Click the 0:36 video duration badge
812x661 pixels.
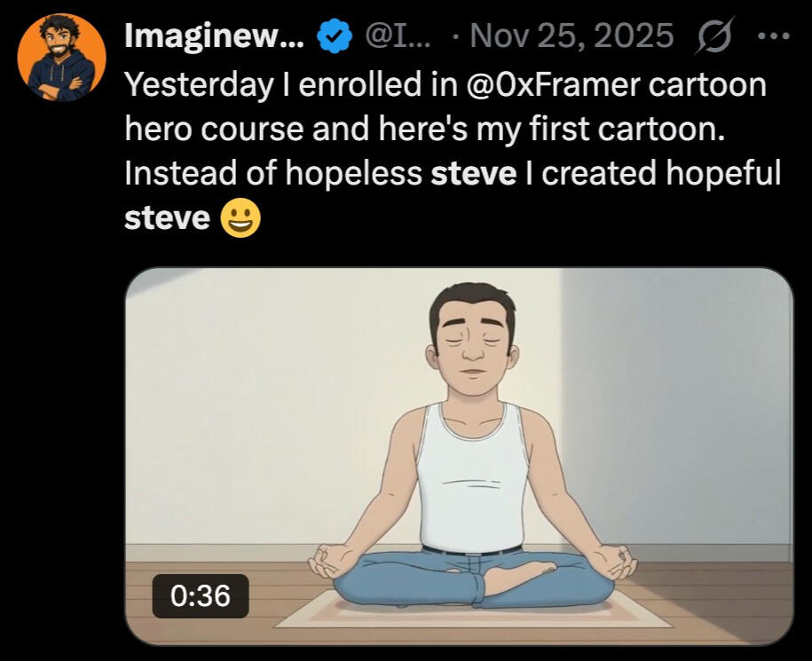click(201, 595)
